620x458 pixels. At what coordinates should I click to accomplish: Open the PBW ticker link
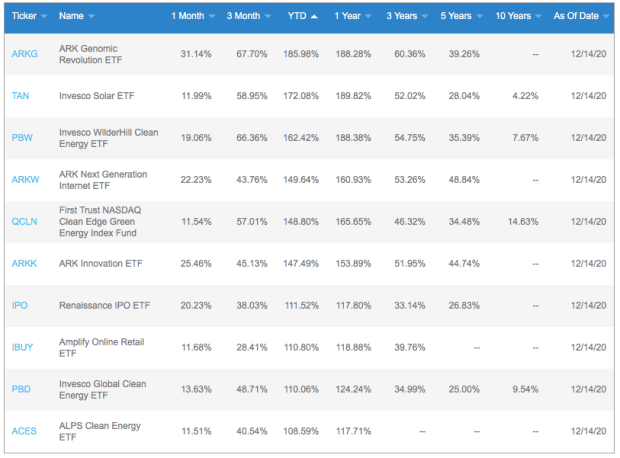[22, 138]
